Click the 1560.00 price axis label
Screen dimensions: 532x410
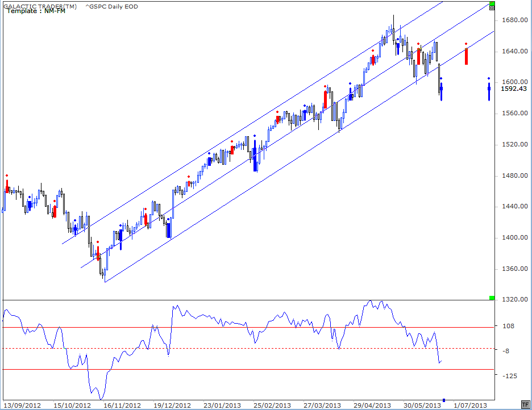[515, 113]
